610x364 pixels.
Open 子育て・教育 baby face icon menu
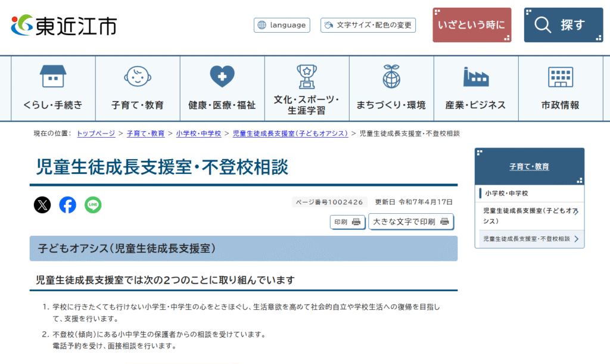tap(137, 76)
